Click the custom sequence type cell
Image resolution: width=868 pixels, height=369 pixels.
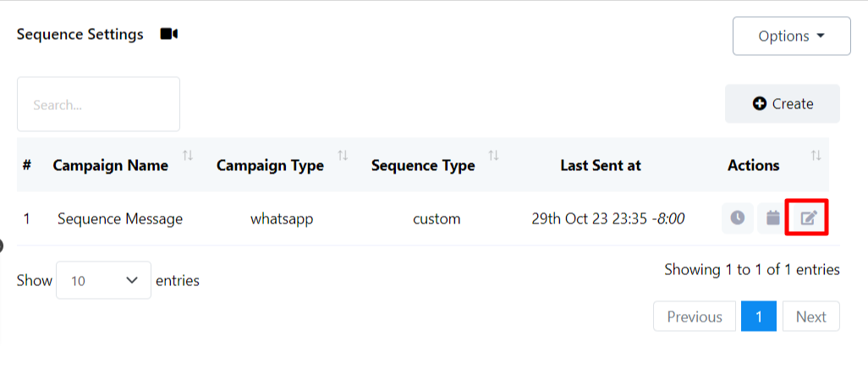(x=437, y=218)
